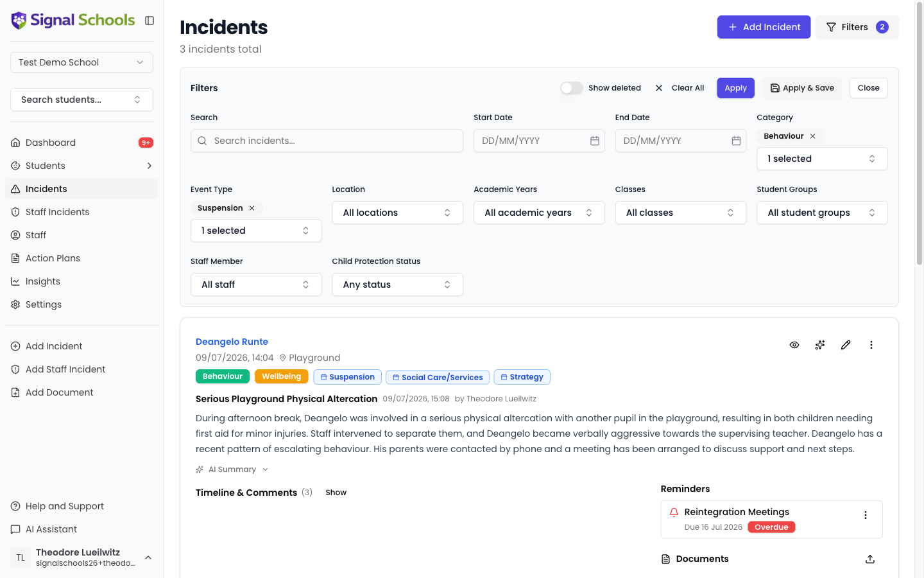The height and width of the screenshot is (578, 924).
Task: Select Incidents in the sidebar
Action: tap(81, 189)
